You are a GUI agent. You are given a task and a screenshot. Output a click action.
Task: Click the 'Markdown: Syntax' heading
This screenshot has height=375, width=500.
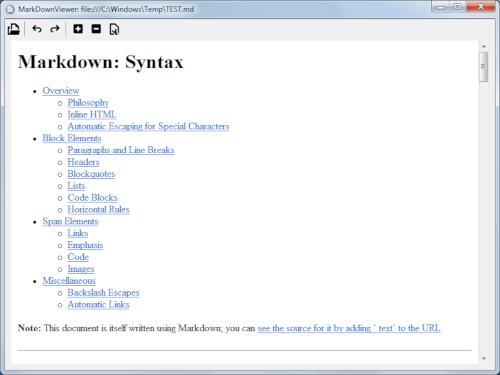coord(101,62)
